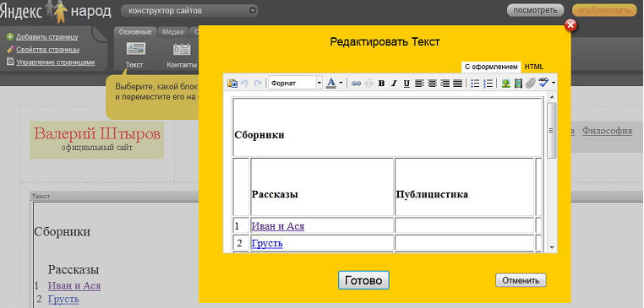The image size is (644, 308).
Task: Click the insert video film icon
Action: click(x=518, y=84)
